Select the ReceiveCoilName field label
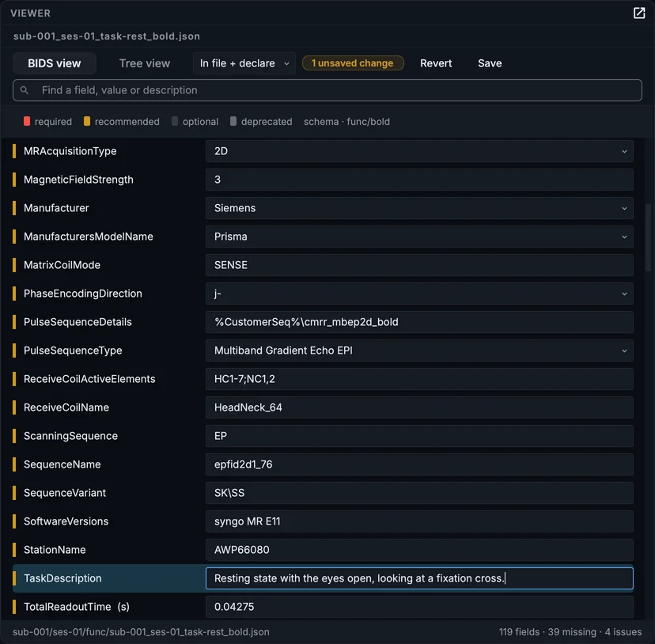Image resolution: width=655 pixels, height=644 pixels. (66, 407)
